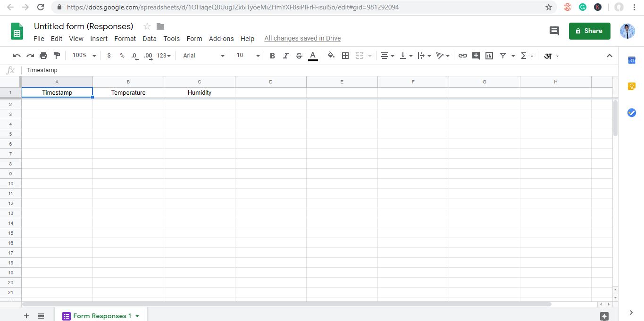Open the comments history icon
644x321 pixels.
click(x=554, y=31)
